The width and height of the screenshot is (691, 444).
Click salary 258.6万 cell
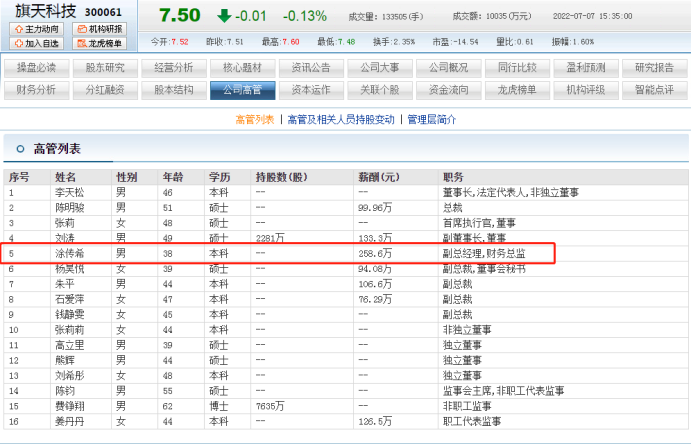click(375, 254)
